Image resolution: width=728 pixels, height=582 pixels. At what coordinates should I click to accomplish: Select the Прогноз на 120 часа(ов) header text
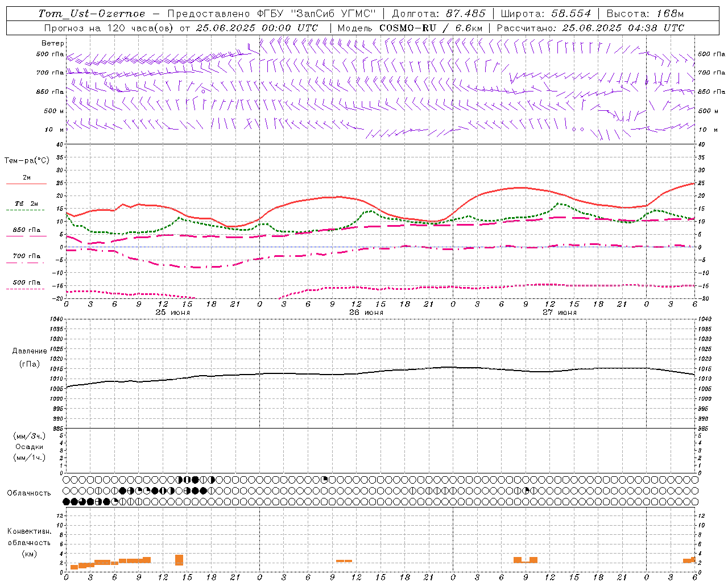click(109, 28)
